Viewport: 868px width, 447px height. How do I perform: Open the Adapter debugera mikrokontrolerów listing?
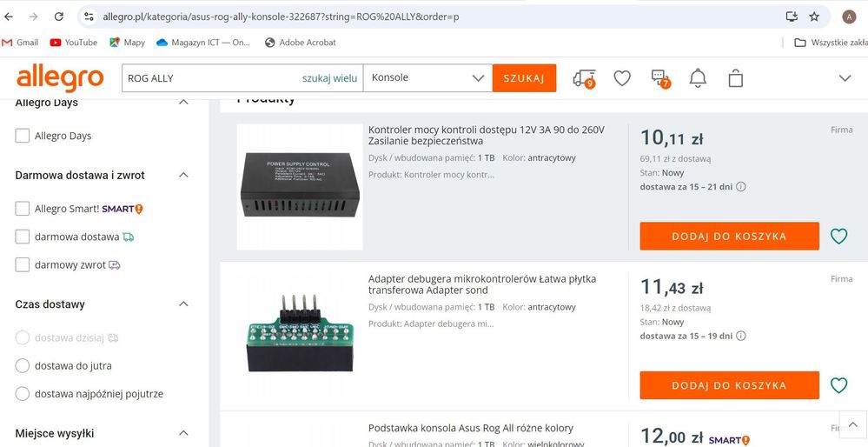[x=482, y=284]
